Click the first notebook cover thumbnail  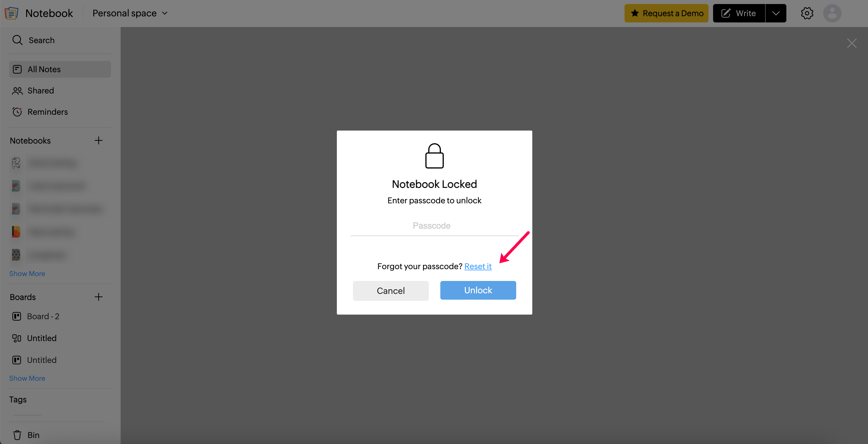pos(16,163)
